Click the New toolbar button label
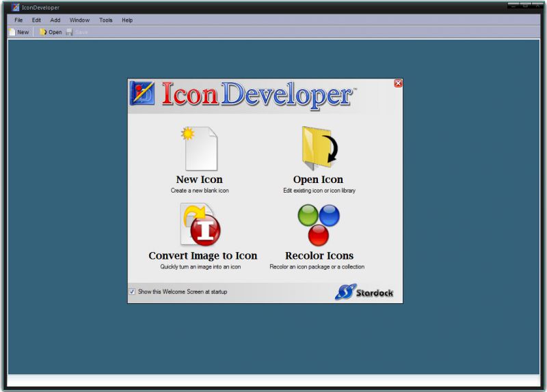 coord(23,32)
